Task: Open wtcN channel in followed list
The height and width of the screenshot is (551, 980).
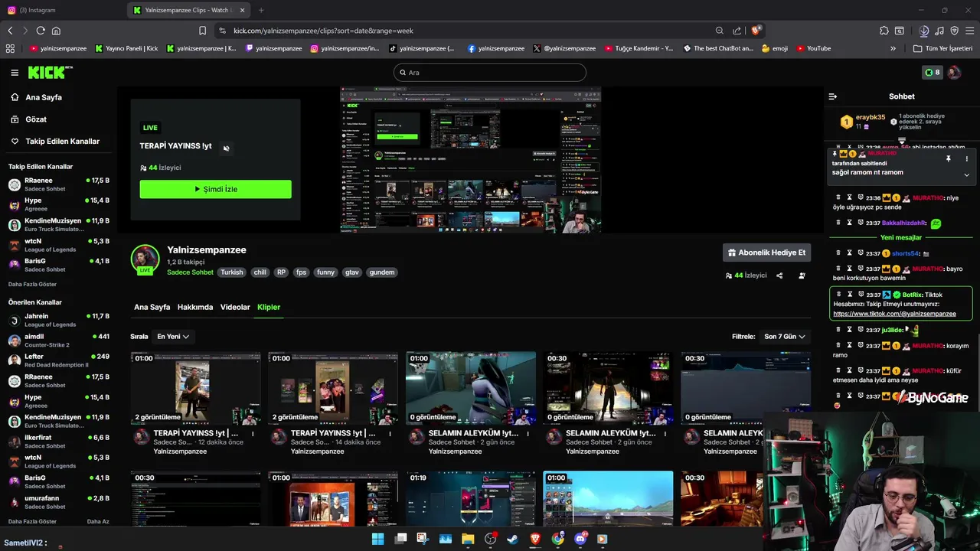Action: point(58,245)
